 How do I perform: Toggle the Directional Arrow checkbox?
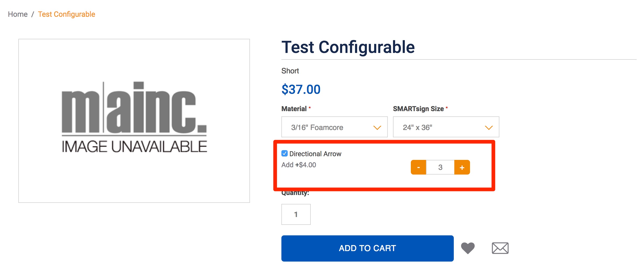pos(285,153)
